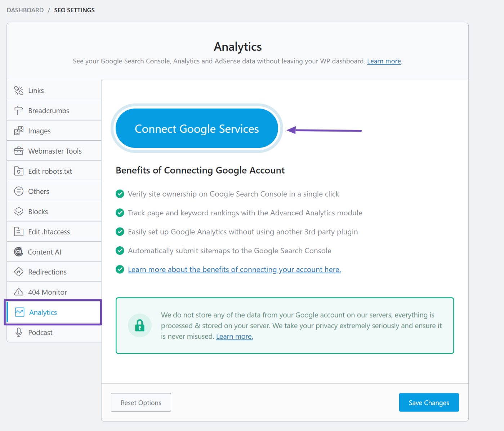
Task: Click 'We do not store any of the data' notice text
Action: [301, 325]
